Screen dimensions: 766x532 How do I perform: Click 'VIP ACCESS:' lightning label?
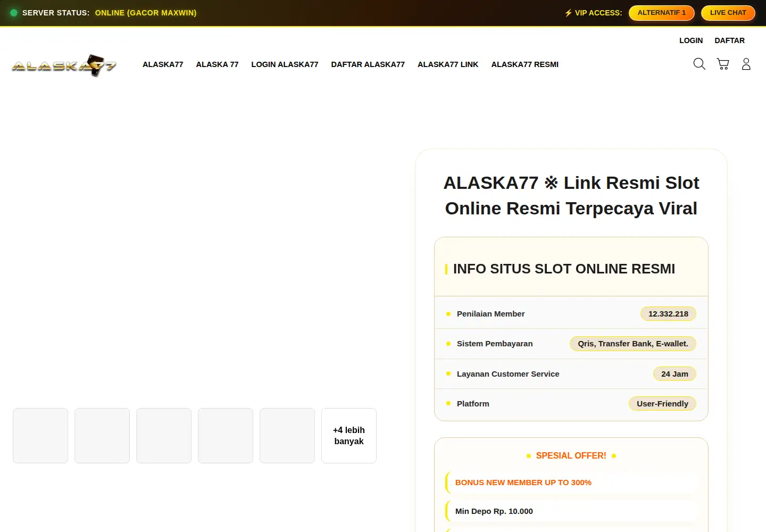pyautogui.click(x=593, y=13)
